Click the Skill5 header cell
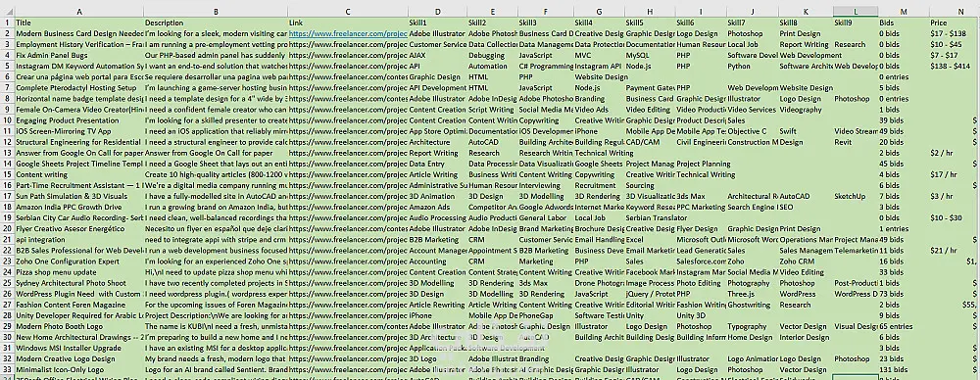The image size is (980, 380). [650, 23]
